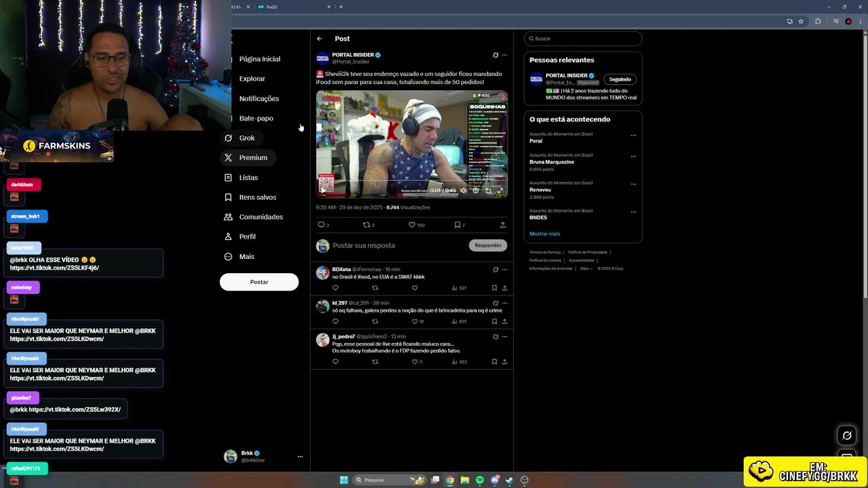The width and height of the screenshot is (868, 488).
Task: Open the floating Grok button bottom right
Action: 847,436
